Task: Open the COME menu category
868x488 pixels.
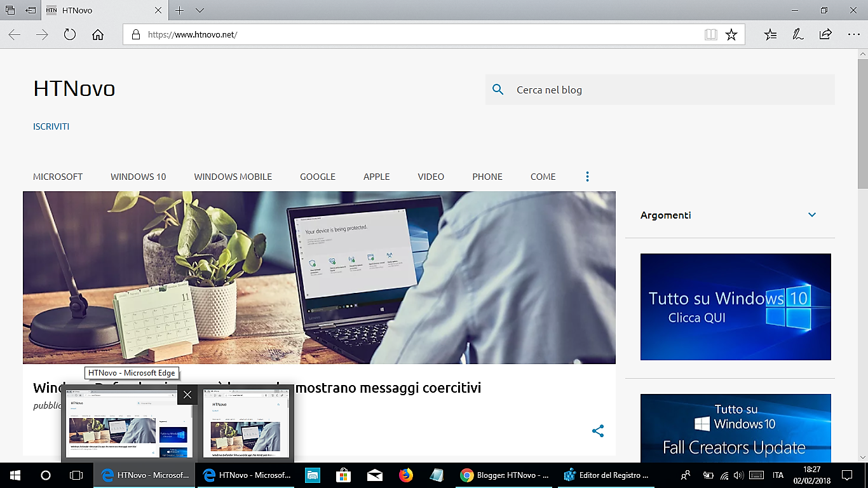Action: [543, 177]
